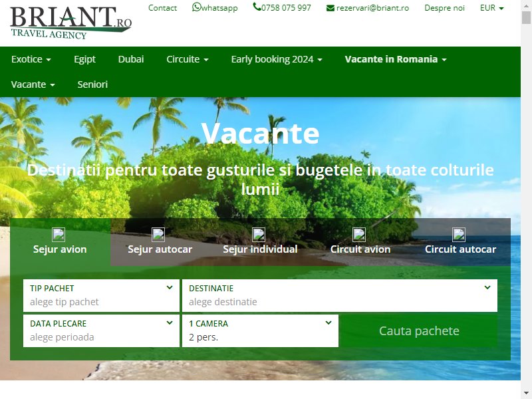Open the Despre noi page
Screen dimensions: 532x399
[x=444, y=8]
